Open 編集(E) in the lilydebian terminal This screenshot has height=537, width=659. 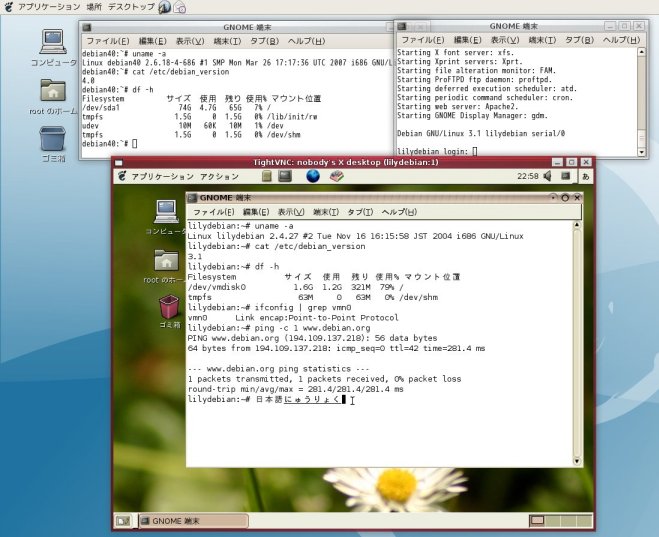pyautogui.click(x=256, y=212)
